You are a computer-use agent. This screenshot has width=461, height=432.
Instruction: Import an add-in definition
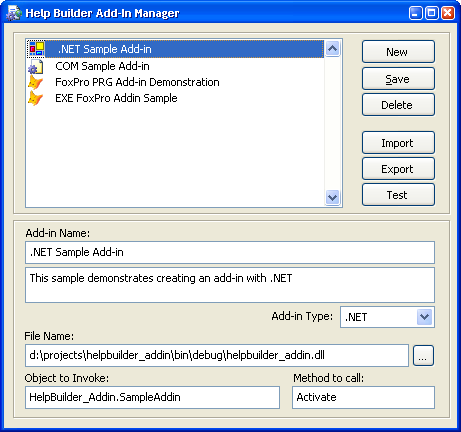coord(398,143)
